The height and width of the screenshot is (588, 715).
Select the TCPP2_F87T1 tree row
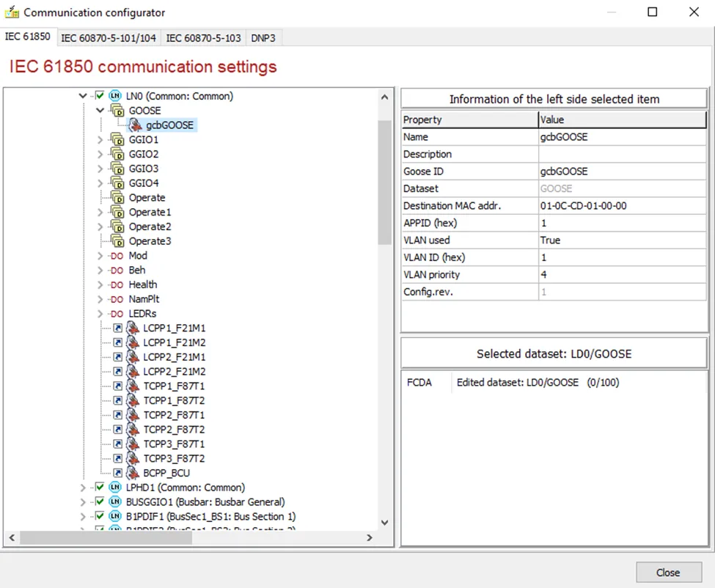(x=174, y=415)
